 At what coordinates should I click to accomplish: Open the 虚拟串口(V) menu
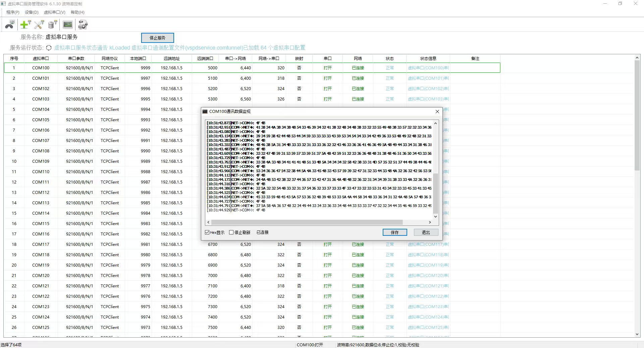54,12
